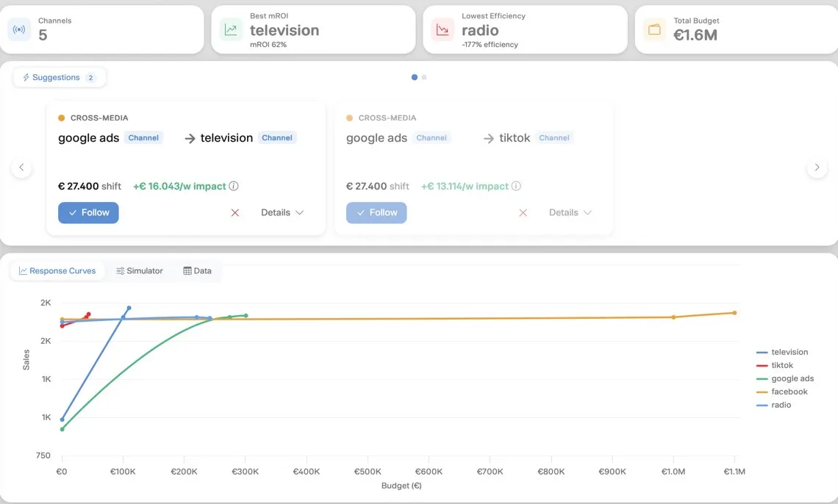Click the google ads start point at €0
Image resolution: width=838 pixels, height=504 pixels.
(62, 429)
